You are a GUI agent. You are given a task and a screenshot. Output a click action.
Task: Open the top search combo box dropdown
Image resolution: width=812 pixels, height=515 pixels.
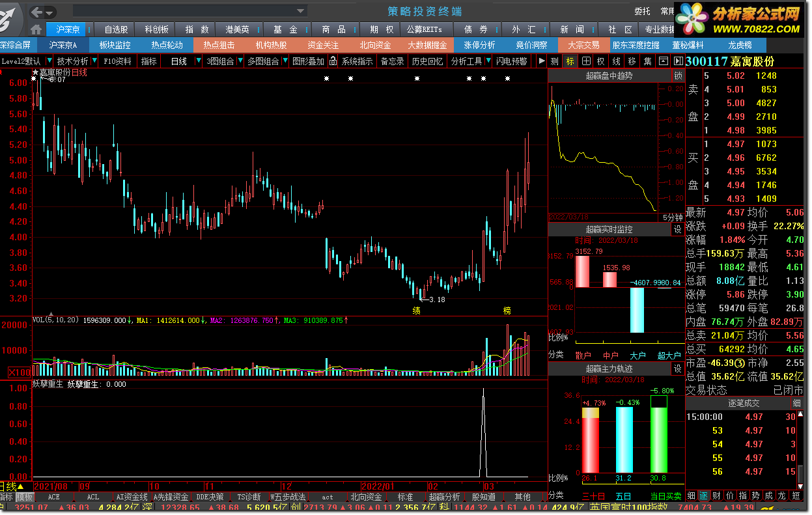pyautogui.click(x=300, y=11)
